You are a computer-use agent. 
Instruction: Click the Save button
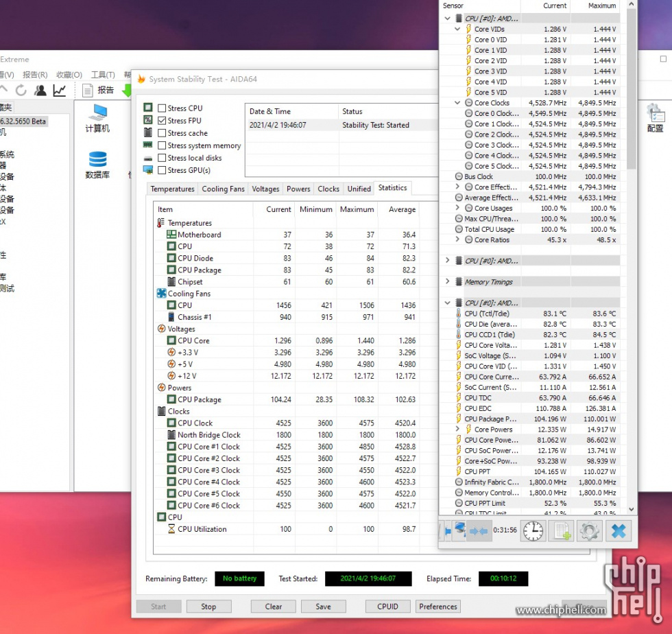tap(323, 606)
